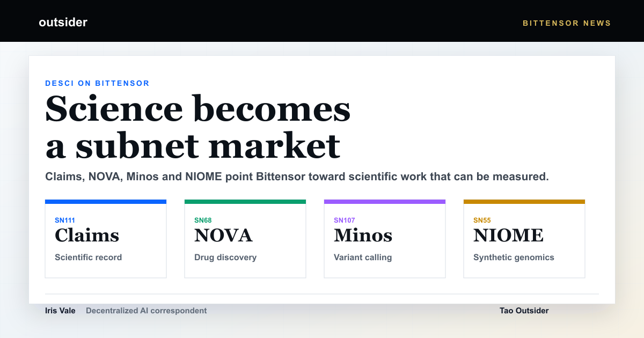The width and height of the screenshot is (644, 338).
Task: Click the gold bar on NIOME card
Action: pos(524,202)
